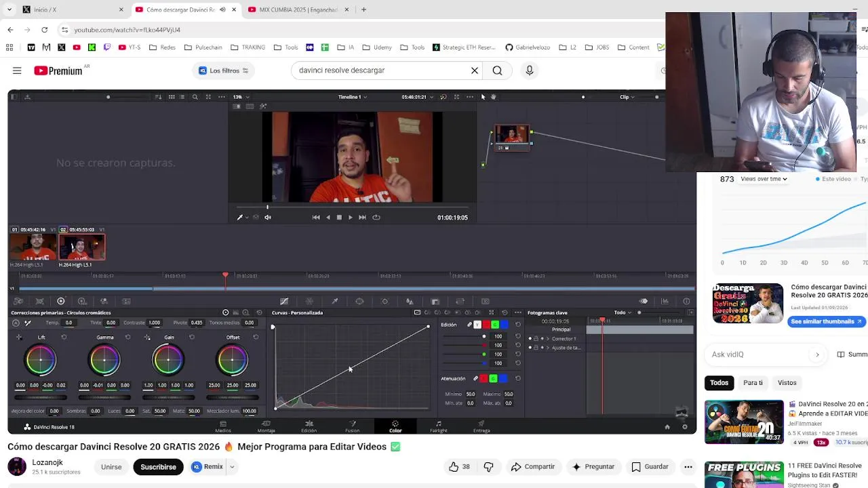Open the Remix button under video
Viewport: 868px width, 488px height.
coord(208,467)
